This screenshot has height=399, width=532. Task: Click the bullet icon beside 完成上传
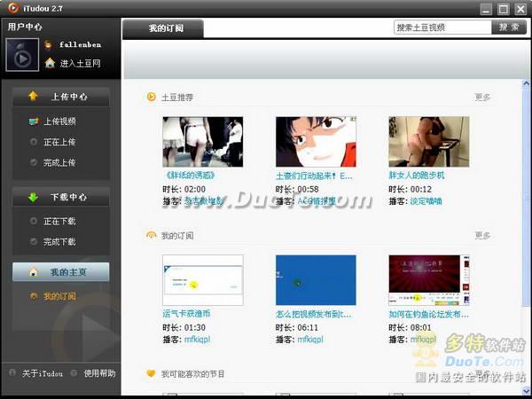34,162
